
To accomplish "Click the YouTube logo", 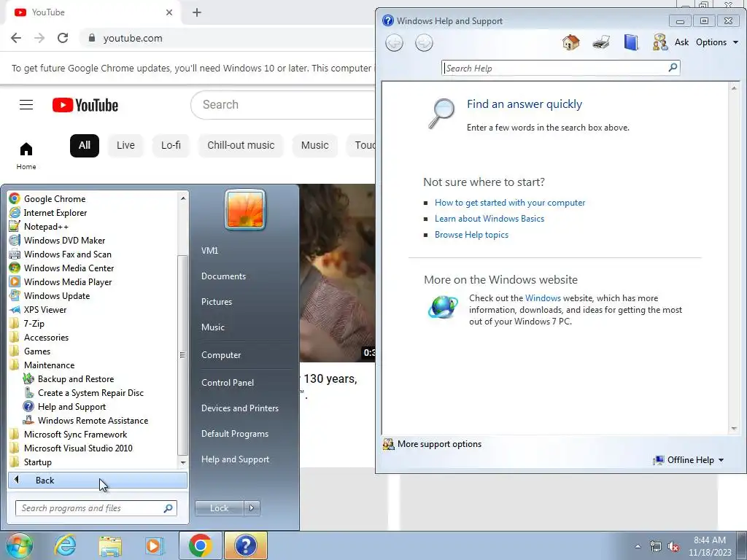I will click(x=85, y=105).
